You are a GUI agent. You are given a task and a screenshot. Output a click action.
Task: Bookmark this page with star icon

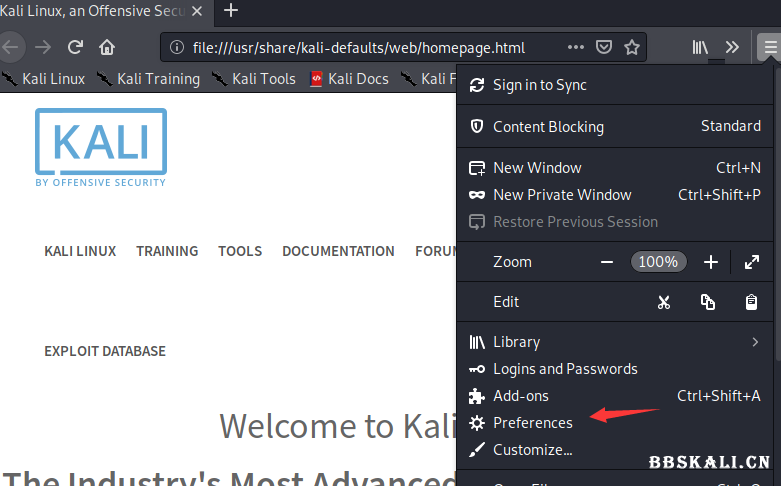[x=632, y=47]
